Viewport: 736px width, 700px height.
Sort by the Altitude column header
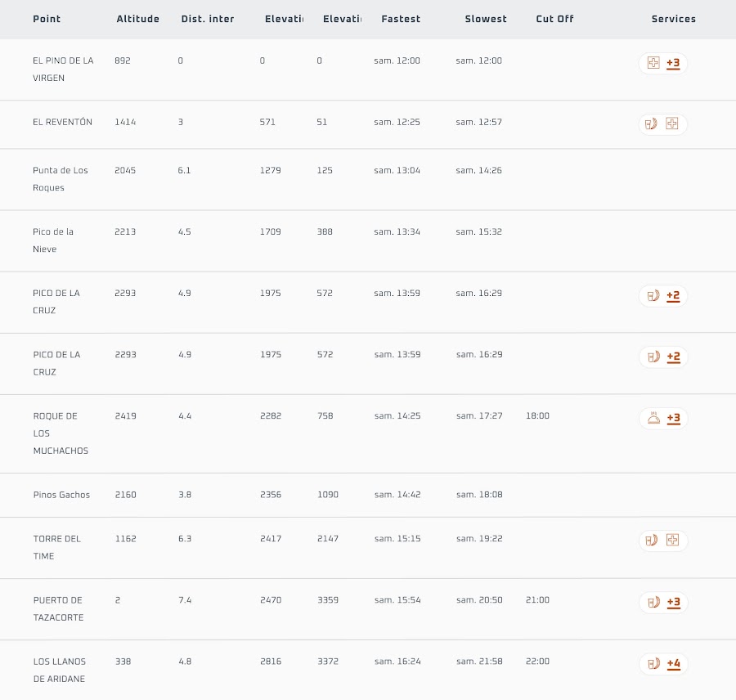pos(137,19)
